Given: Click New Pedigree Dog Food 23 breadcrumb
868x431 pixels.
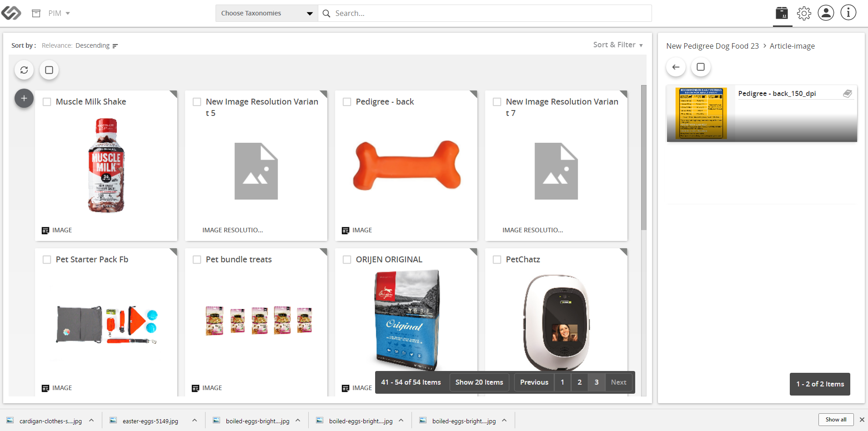Looking at the screenshot, I should coord(712,46).
